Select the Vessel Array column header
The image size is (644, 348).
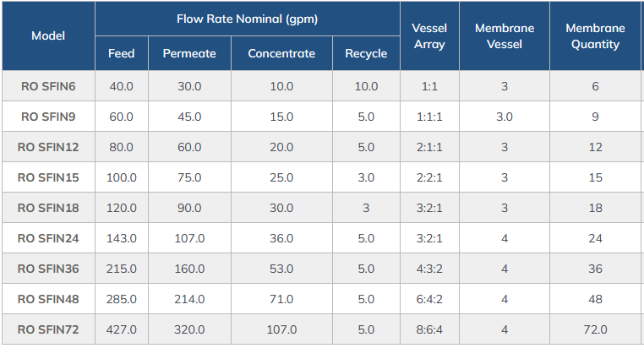coord(429,35)
